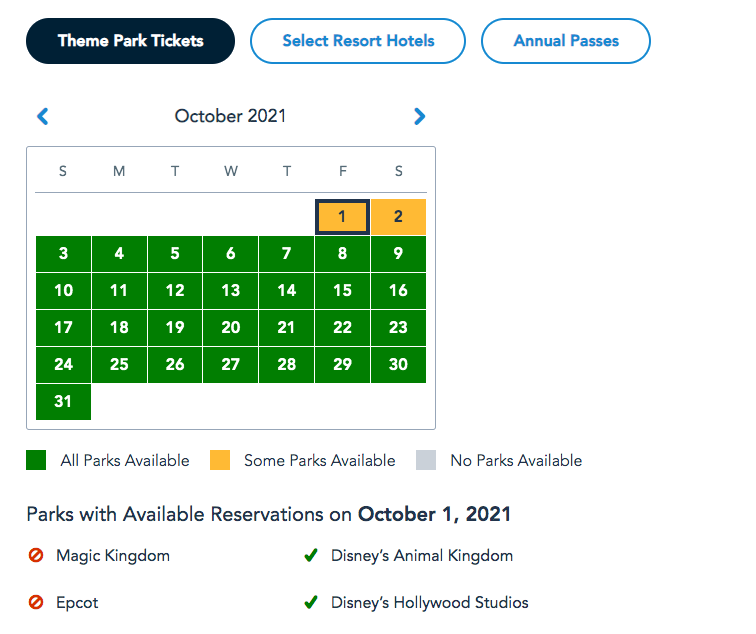Click unavailable icon beside Epcot
The height and width of the screenshot is (634, 756).
(36, 603)
